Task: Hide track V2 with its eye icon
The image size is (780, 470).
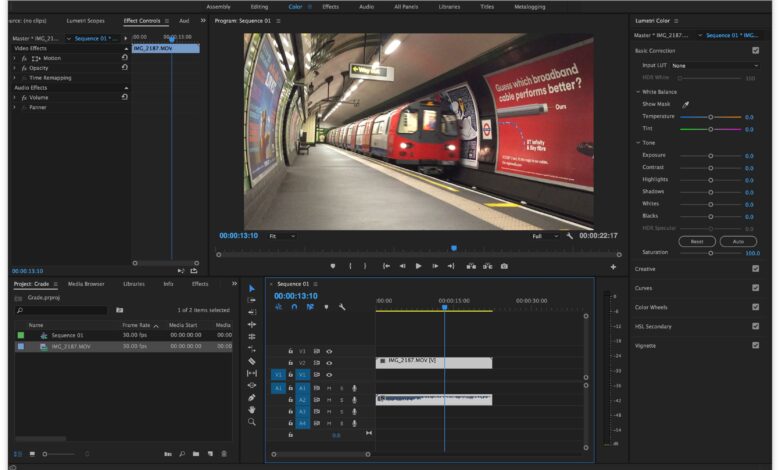Action: 329,363
